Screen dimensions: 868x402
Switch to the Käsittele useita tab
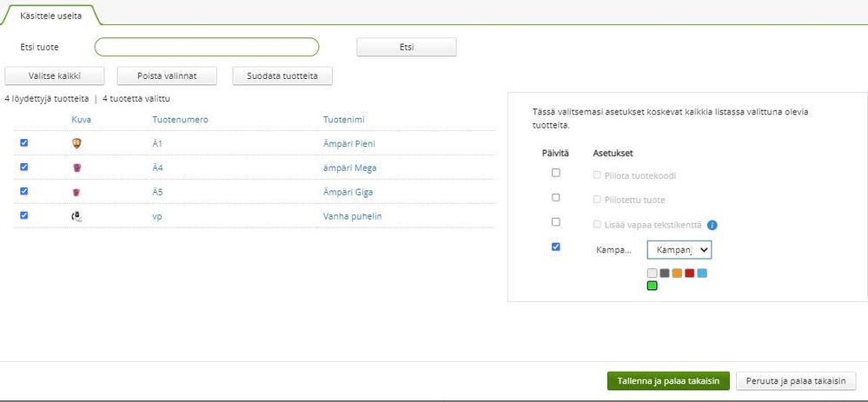click(51, 16)
